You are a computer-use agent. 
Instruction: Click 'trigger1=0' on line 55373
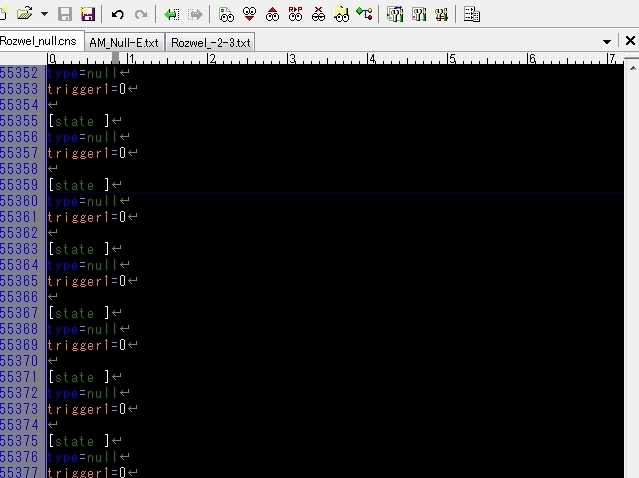click(x=86, y=409)
